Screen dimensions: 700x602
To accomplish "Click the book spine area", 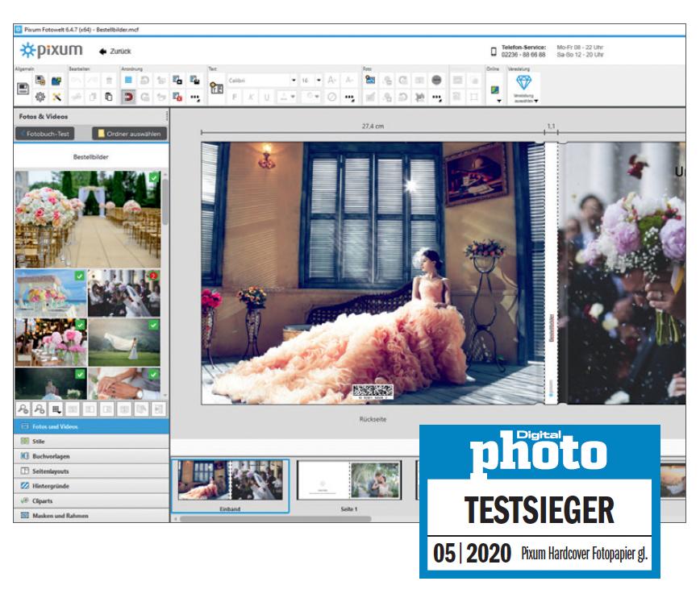I will pos(552,272).
